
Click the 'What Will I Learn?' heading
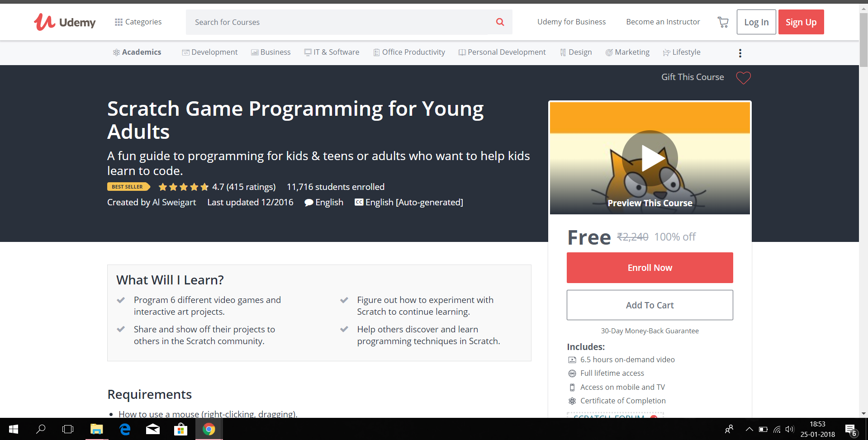[x=170, y=280]
